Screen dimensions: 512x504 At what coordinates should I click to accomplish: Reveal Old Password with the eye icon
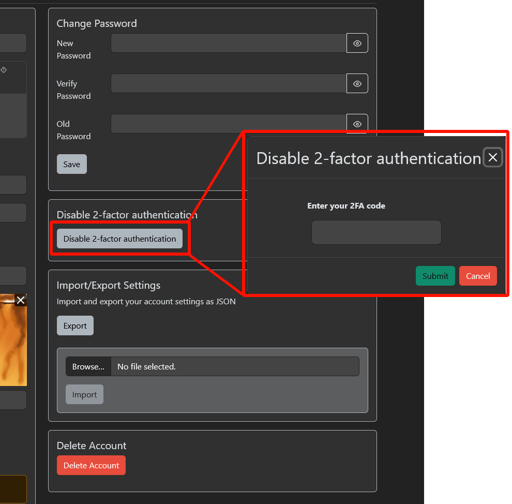pyautogui.click(x=357, y=124)
